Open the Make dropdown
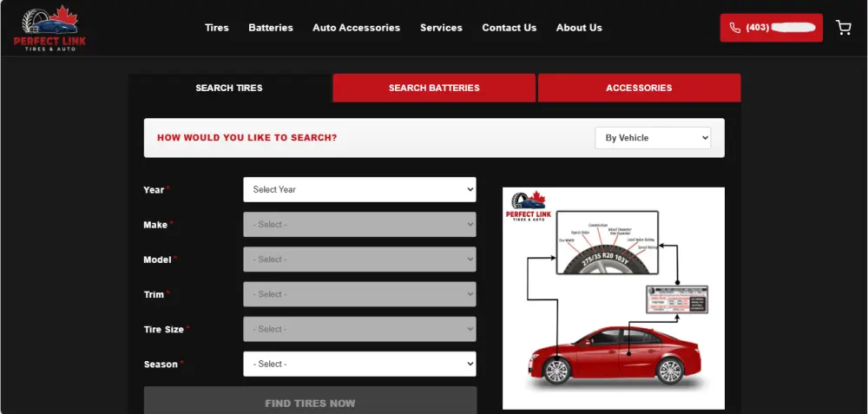868x414 pixels. pyautogui.click(x=359, y=224)
